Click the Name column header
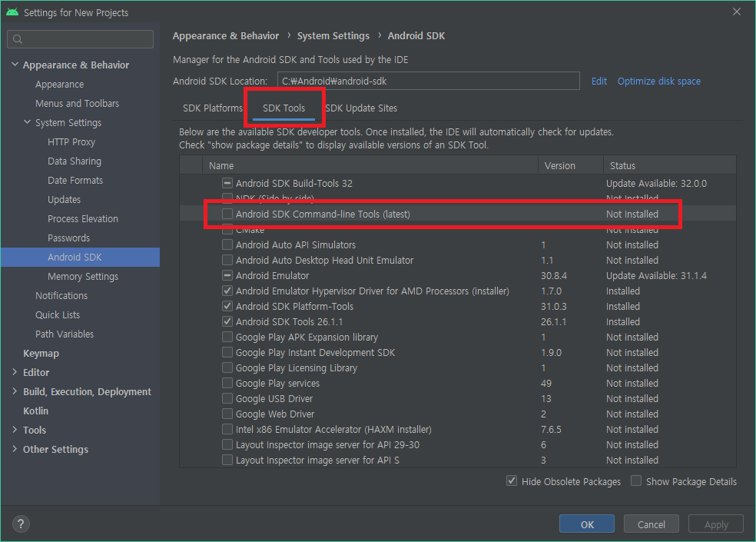 click(370, 165)
